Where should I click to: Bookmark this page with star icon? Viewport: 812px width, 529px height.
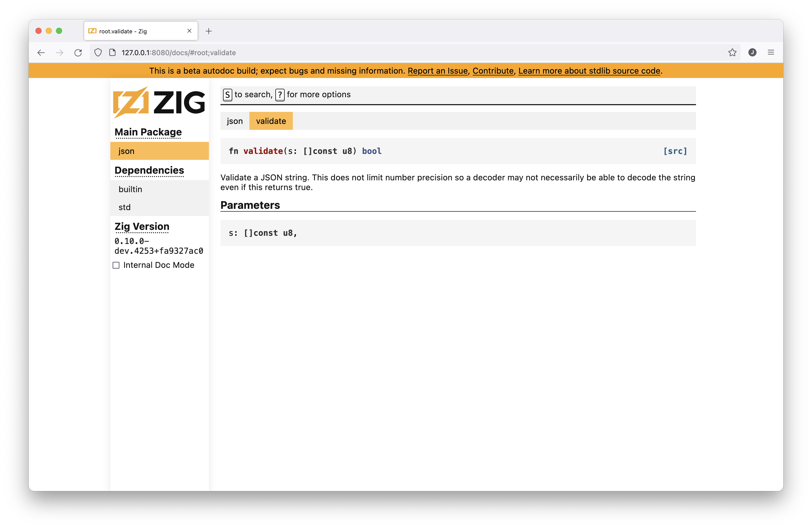coord(732,53)
